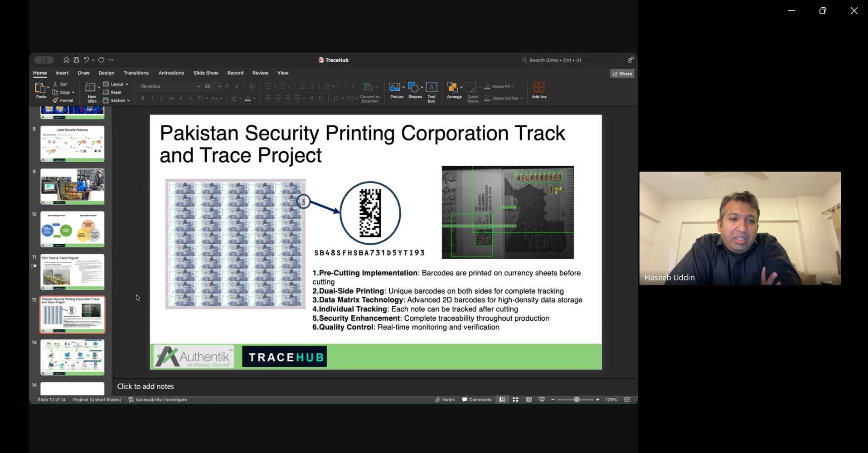Switch to Reading View icon

529,400
